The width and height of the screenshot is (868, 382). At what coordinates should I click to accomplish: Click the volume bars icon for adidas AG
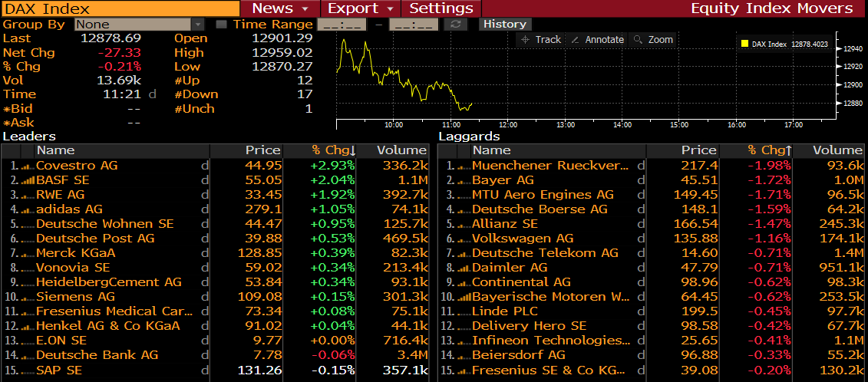point(28,209)
